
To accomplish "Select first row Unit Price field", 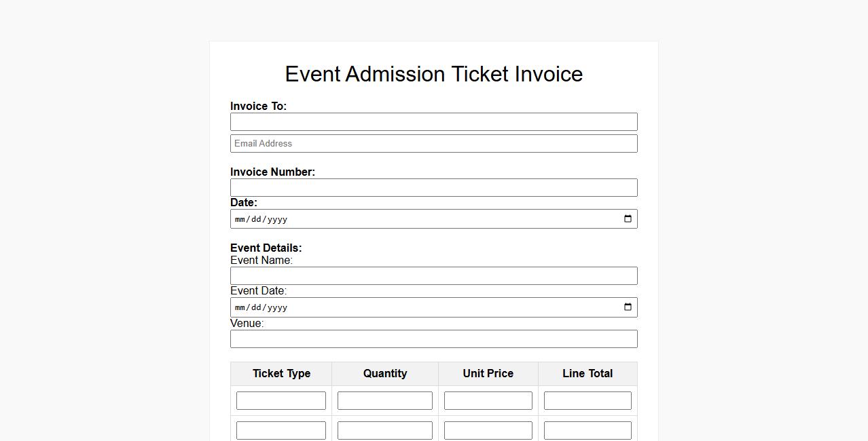I will pos(488,400).
